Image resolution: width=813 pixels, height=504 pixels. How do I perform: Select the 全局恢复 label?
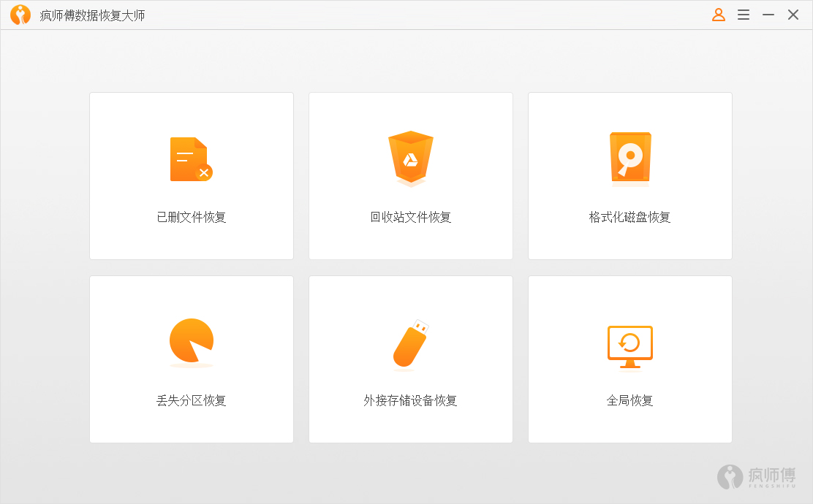pyautogui.click(x=630, y=400)
